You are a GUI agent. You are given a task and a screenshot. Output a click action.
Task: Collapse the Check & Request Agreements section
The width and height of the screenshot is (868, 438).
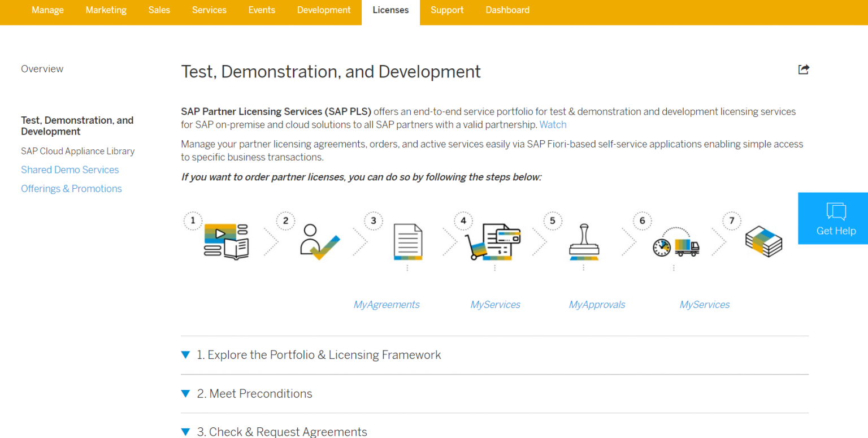[186, 431]
